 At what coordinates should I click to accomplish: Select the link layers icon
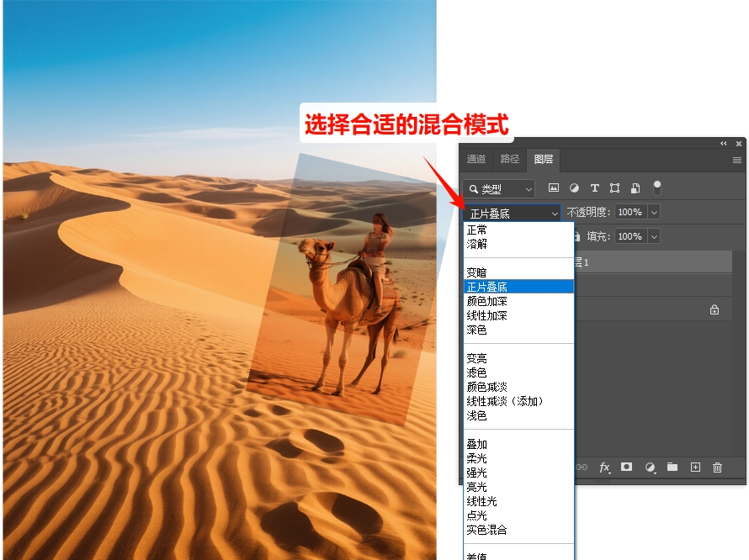point(582,468)
